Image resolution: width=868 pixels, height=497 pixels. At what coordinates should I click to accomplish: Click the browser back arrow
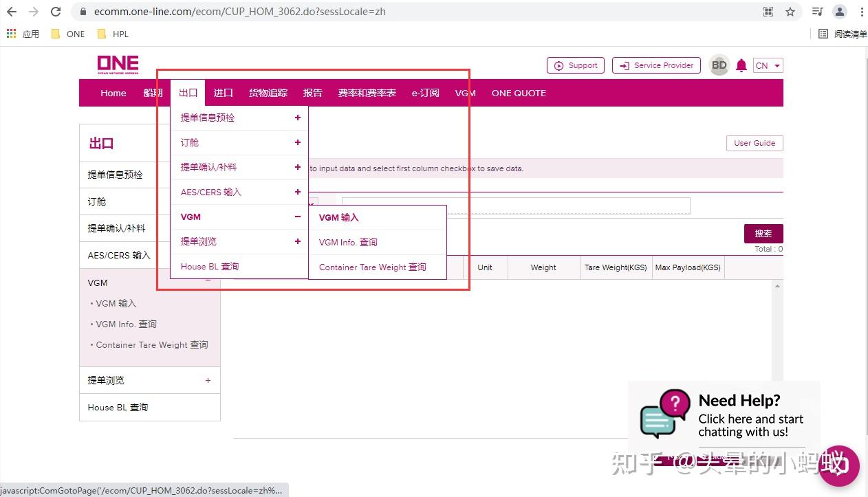[12, 12]
